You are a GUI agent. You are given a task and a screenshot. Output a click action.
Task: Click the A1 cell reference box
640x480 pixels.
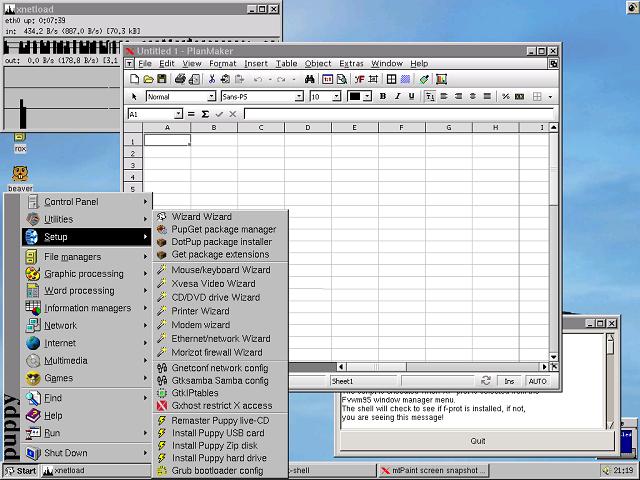[x=150, y=114]
